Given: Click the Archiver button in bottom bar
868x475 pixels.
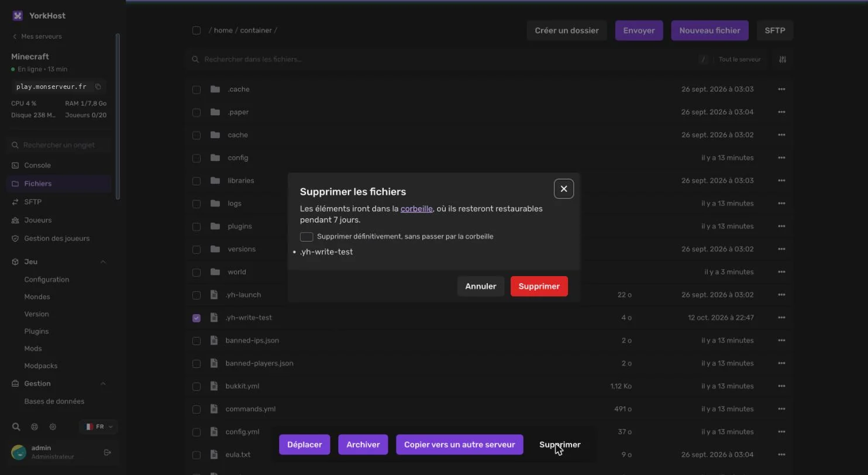Looking at the screenshot, I should point(363,445).
